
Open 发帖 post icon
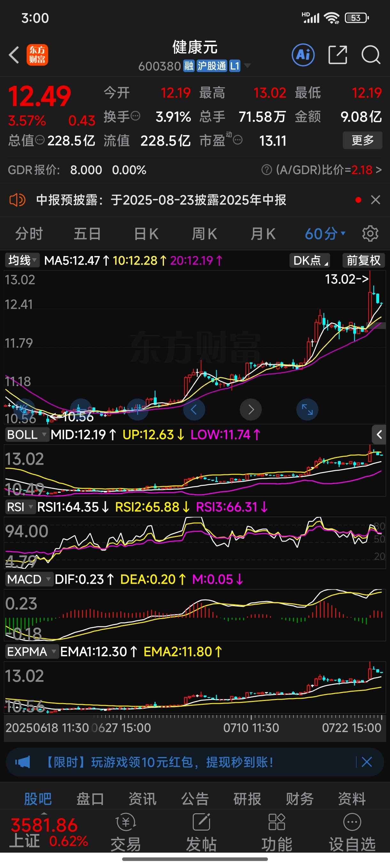coord(201,832)
